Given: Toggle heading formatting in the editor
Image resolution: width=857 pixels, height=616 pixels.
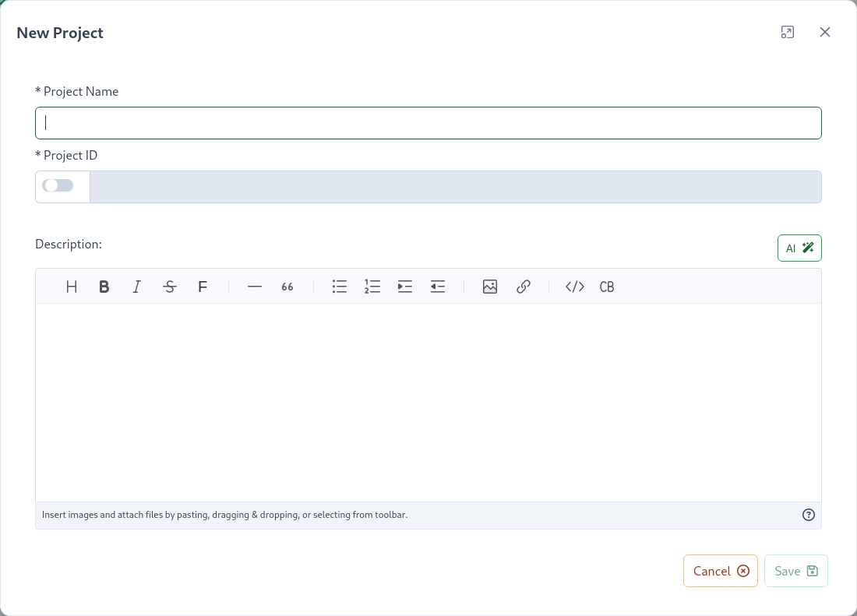Looking at the screenshot, I should point(71,287).
